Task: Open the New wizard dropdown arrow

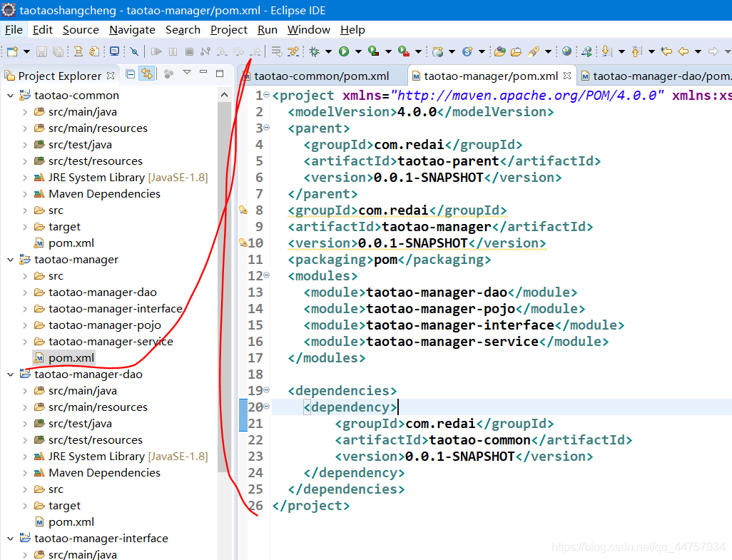Action: point(26,51)
